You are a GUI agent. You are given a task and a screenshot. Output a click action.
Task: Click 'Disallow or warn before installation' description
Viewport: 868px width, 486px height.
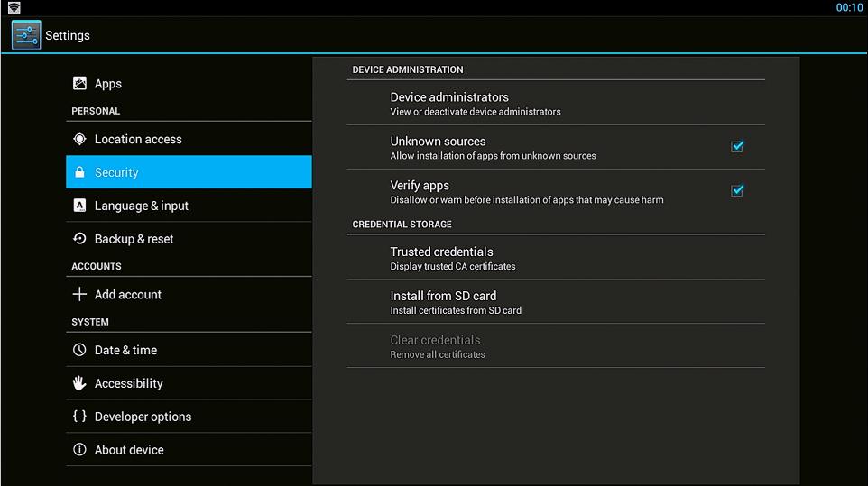click(x=527, y=200)
